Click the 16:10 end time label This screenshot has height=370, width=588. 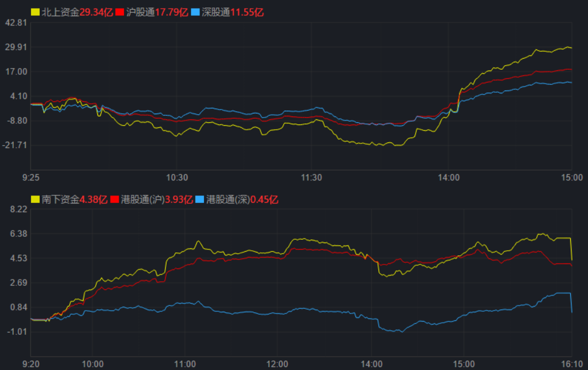click(x=571, y=364)
